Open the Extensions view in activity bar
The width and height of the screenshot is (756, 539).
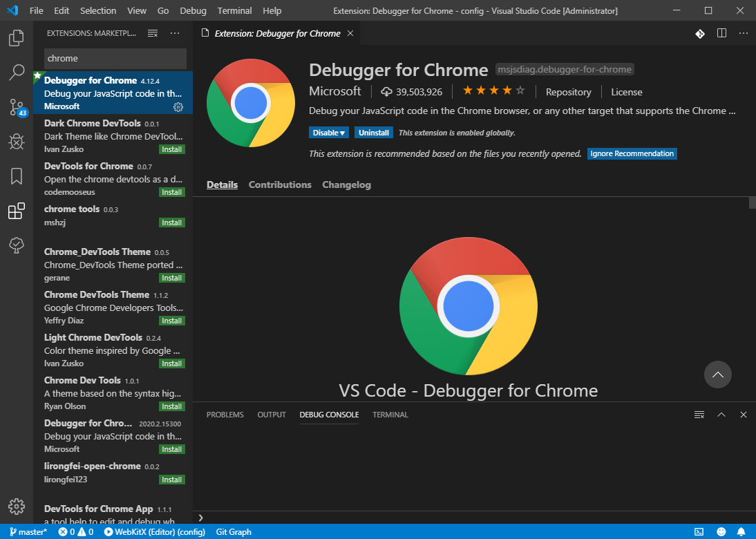17,211
